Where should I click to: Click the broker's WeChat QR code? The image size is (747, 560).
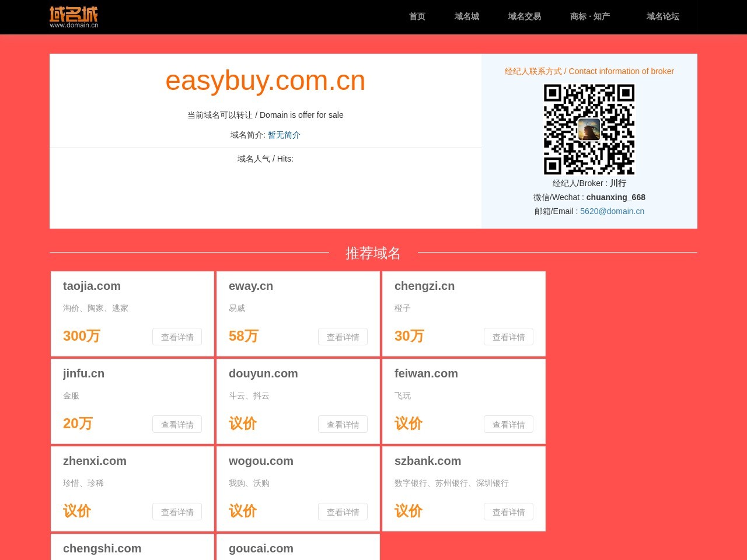click(589, 129)
